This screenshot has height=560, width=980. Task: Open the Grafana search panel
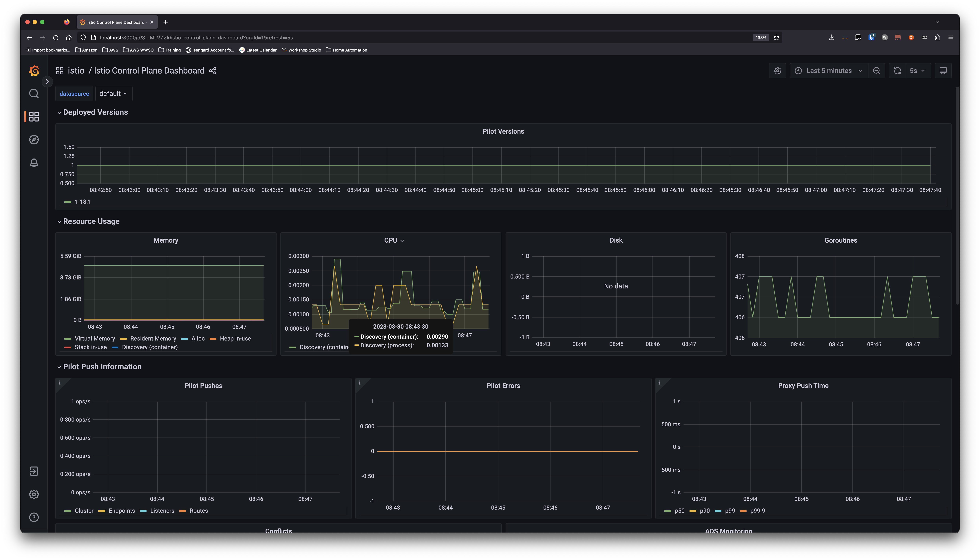tap(34, 94)
